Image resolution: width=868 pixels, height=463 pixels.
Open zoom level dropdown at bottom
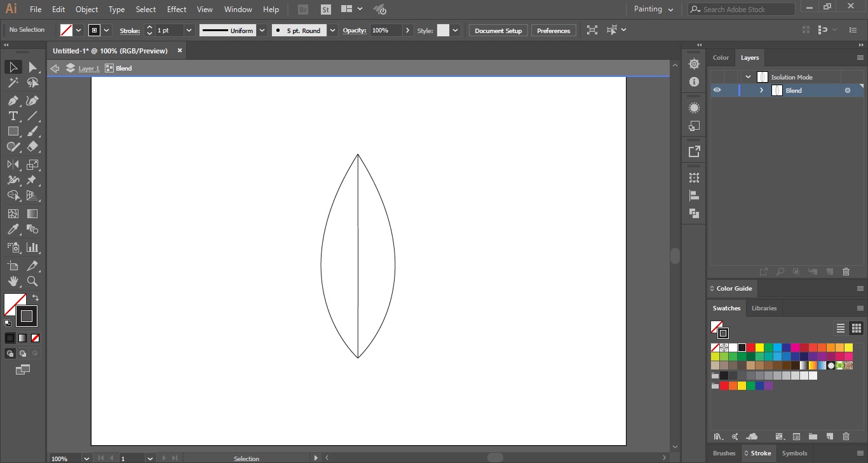click(86, 458)
